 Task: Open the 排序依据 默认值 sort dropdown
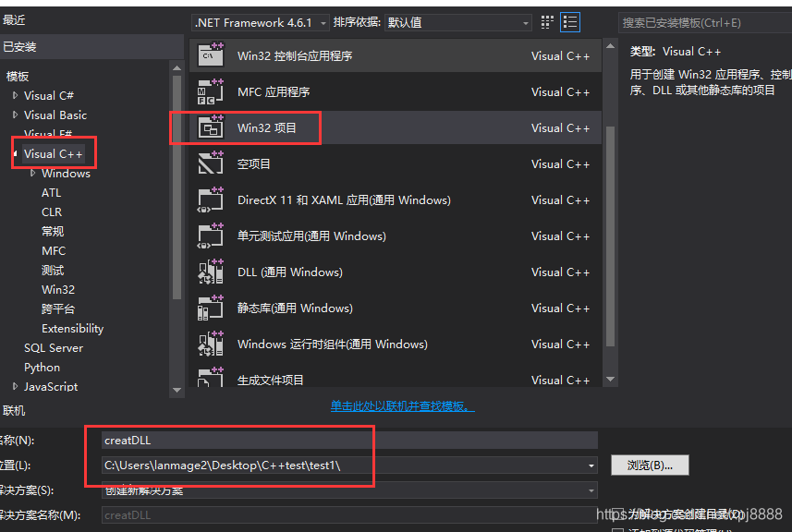tap(458, 23)
